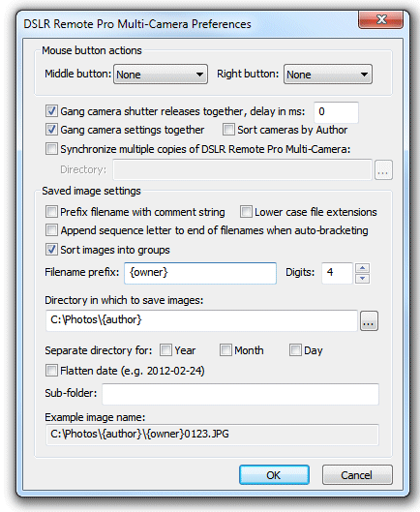Screen dimensions: 420x512
Task: Open the Right button action dropdown
Action: pyautogui.click(x=327, y=75)
